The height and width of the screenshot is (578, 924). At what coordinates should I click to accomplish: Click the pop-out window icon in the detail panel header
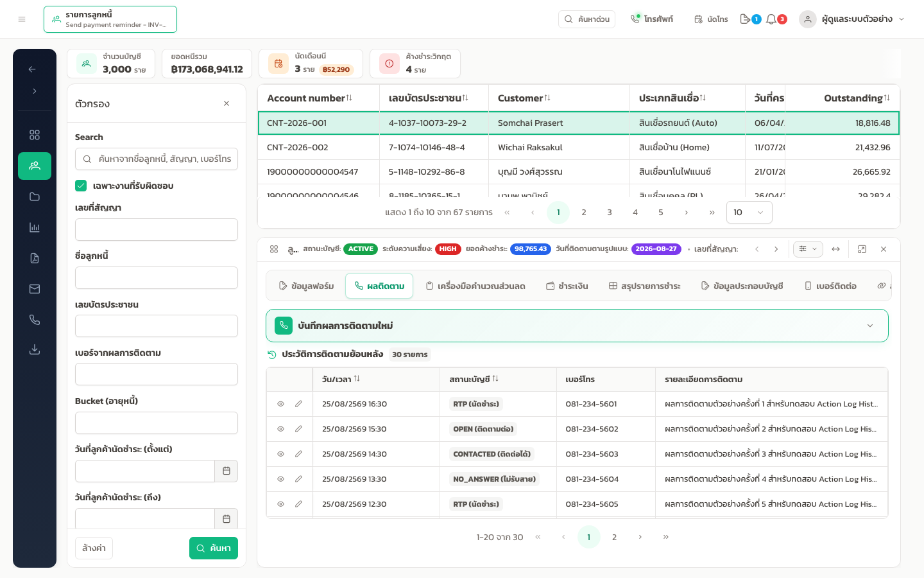862,249
